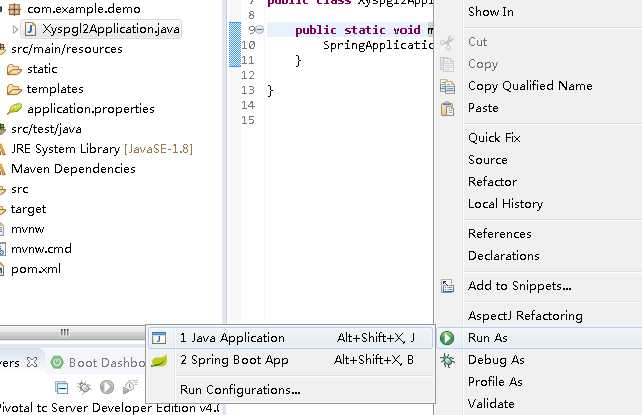
Task: Click the Cut scissors icon
Action: tap(447, 42)
